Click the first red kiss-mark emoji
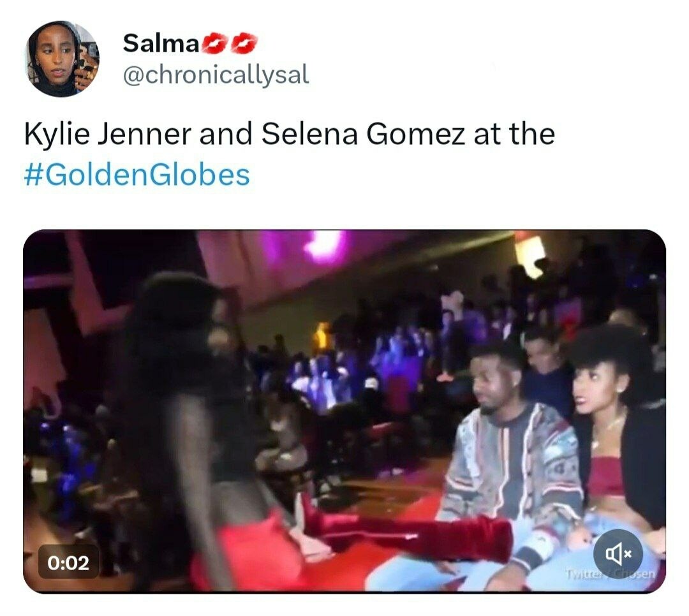Image resolution: width=689 pixels, height=616 pixels. (215, 43)
